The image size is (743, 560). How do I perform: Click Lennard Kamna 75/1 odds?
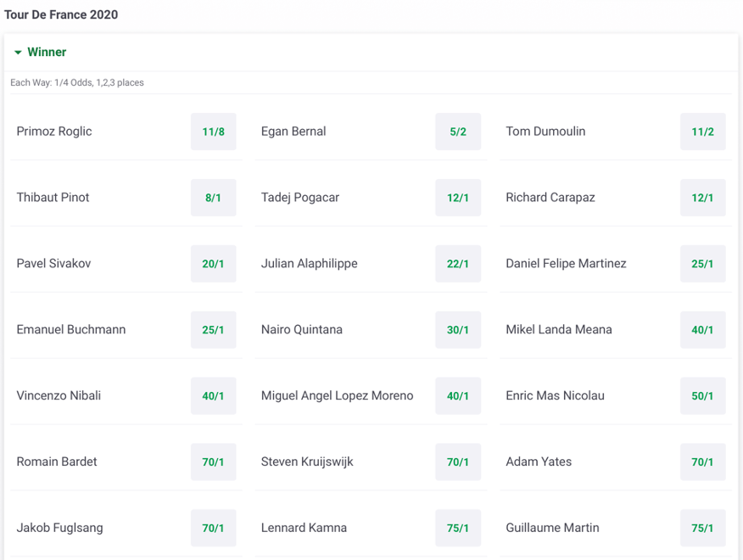coord(458,528)
